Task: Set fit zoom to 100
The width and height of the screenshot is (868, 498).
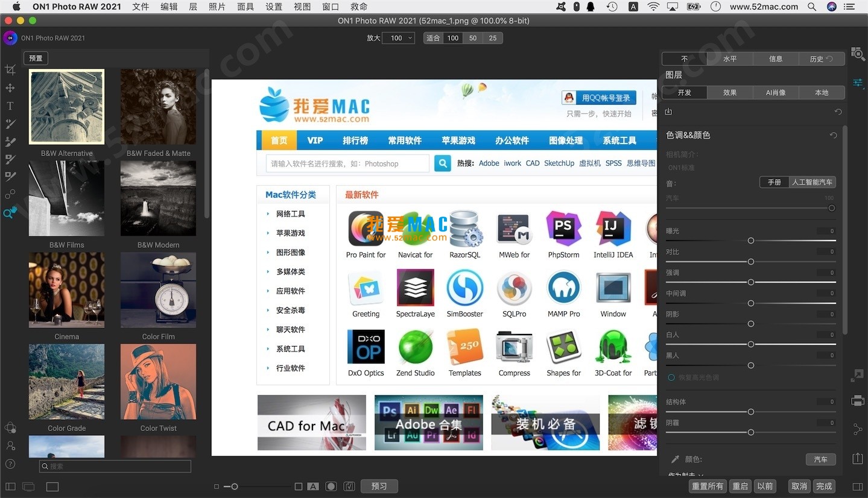Action: tap(453, 38)
